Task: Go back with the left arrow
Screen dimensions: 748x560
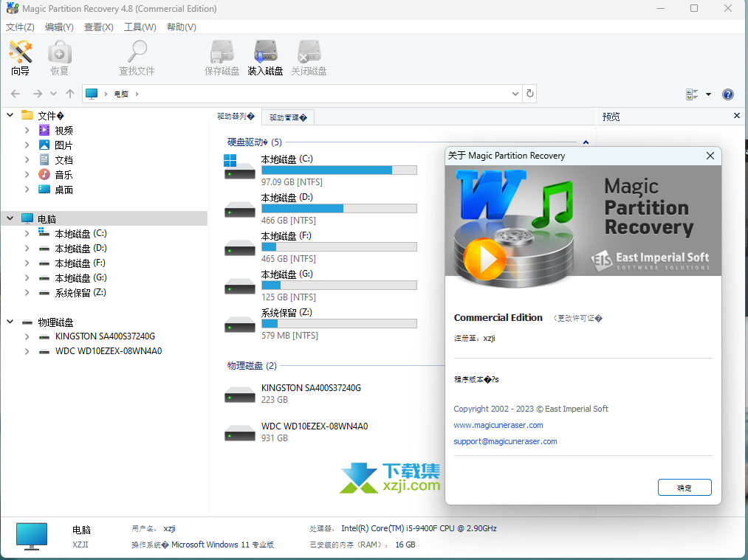Action: pos(16,94)
